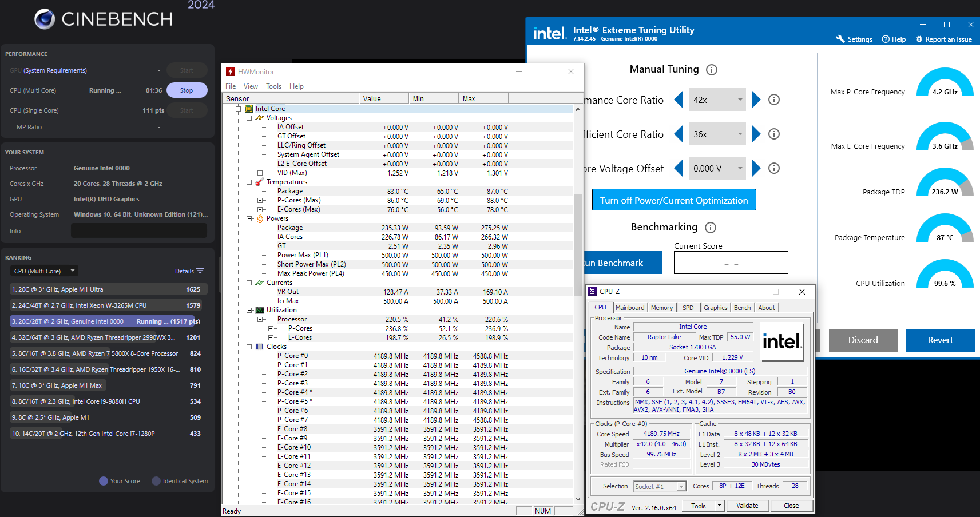Image resolution: width=980 pixels, height=517 pixels.
Task: Open the 36x core ratio dropdown
Action: pos(717,134)
